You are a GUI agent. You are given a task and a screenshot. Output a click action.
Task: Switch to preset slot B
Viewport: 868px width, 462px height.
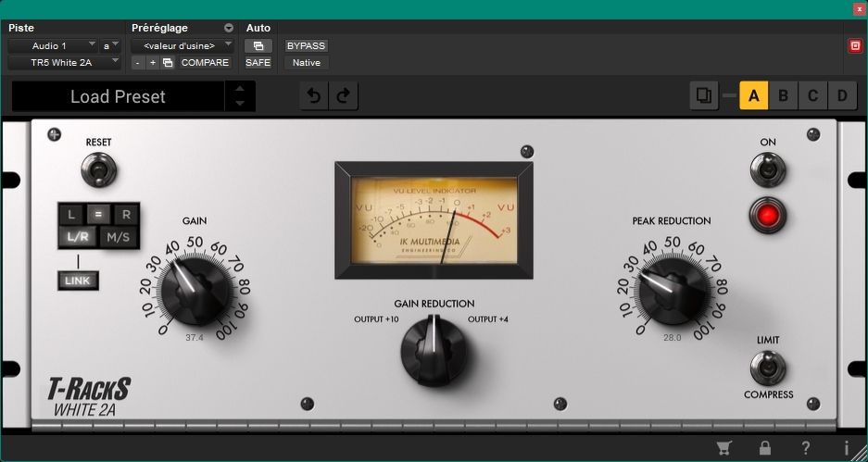tap(783, 95)
